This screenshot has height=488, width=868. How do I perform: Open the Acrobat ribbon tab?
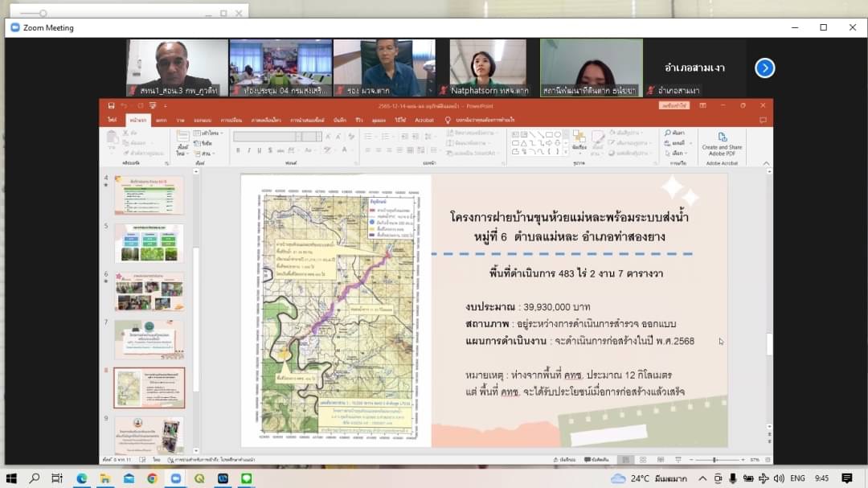click(424, 120)
